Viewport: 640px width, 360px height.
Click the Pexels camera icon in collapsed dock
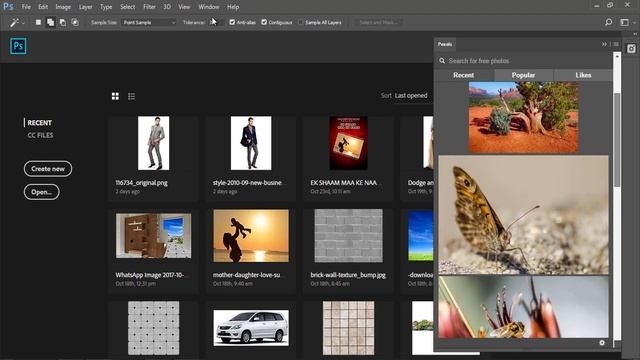(631, 49)
